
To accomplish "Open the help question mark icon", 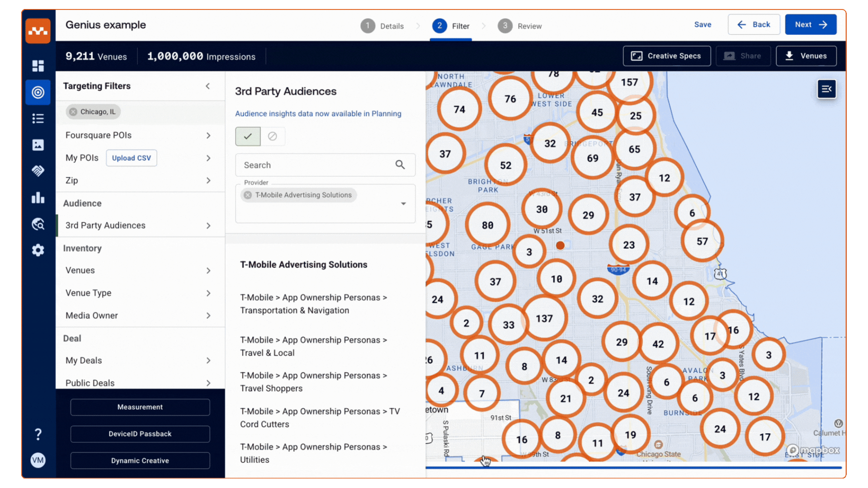I will point(38,434).
